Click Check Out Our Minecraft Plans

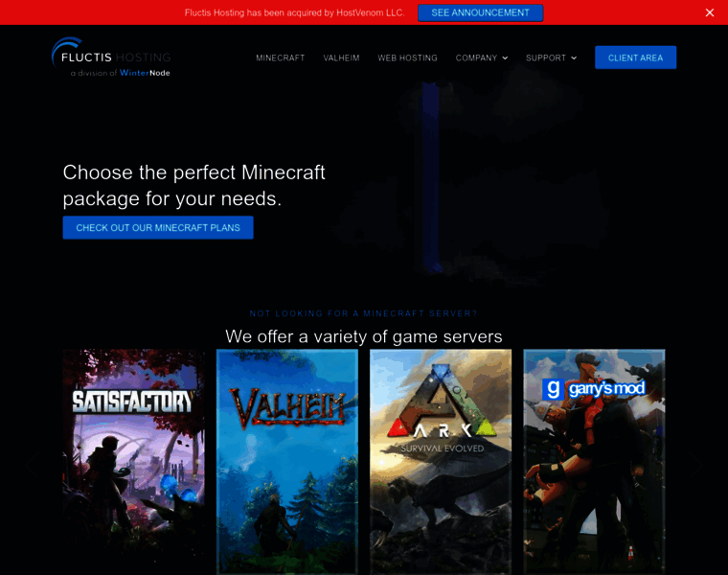158,227
